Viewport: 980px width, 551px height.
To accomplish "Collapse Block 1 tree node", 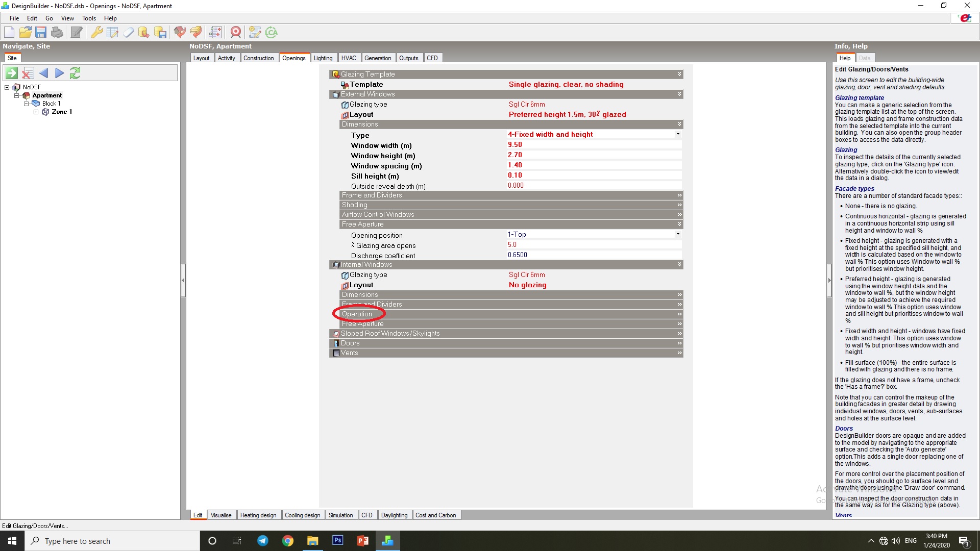I will tap(27, 104).
